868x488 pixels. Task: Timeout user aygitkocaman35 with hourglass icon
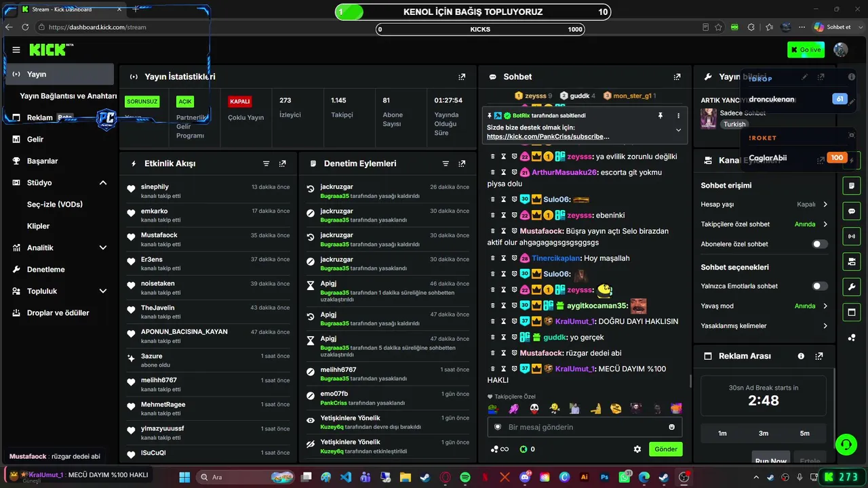click(504, 306)
